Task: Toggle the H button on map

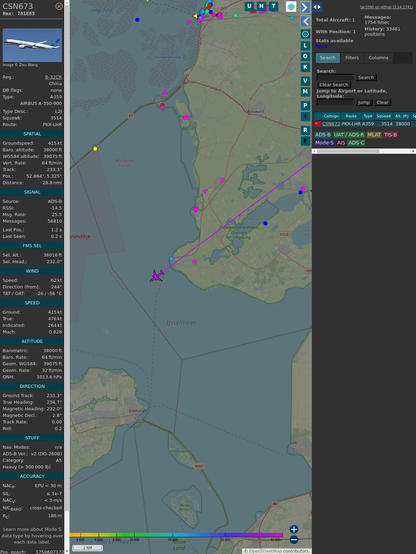Action: pos(261,6)
